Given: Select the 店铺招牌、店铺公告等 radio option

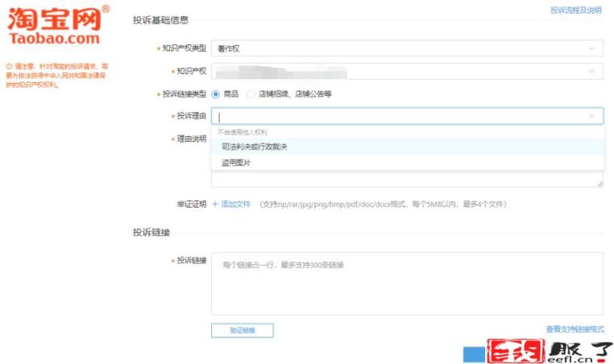Looking at the screenshot, I should 251,94.
